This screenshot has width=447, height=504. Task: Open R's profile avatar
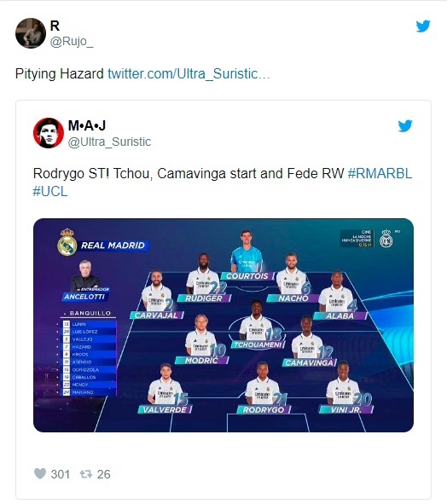(31, 33)
